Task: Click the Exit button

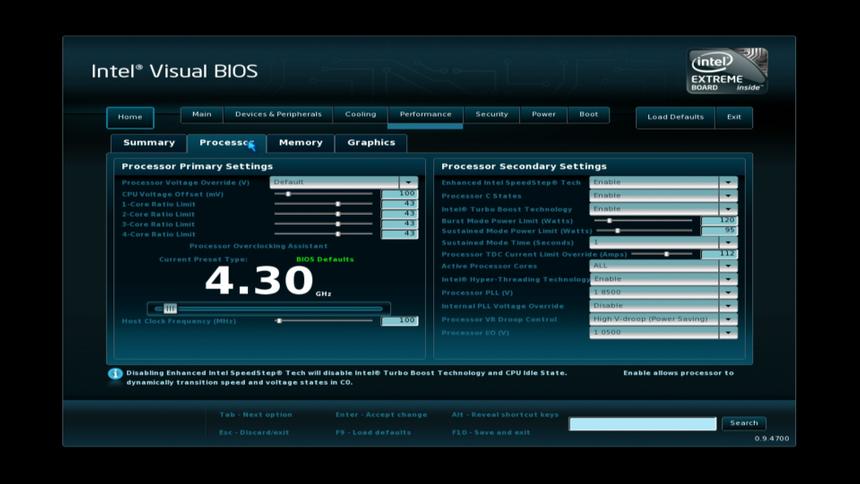Action: point(734,117)
